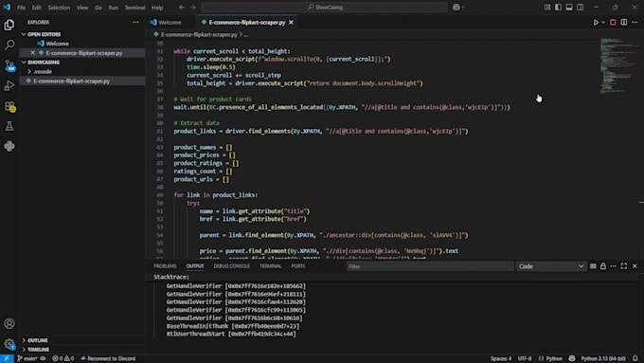Open the Accounts menu icon
The height and width of the screenshot is (363, 644).
9,323
